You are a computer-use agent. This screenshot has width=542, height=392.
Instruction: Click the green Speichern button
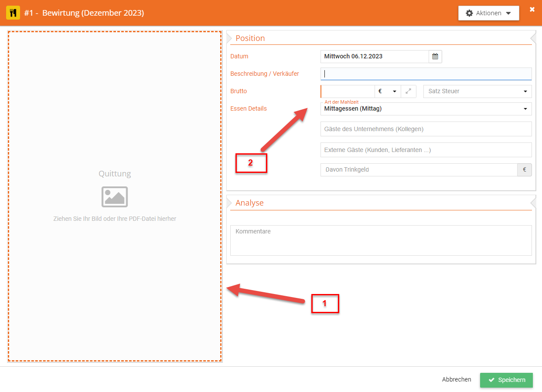506,380
